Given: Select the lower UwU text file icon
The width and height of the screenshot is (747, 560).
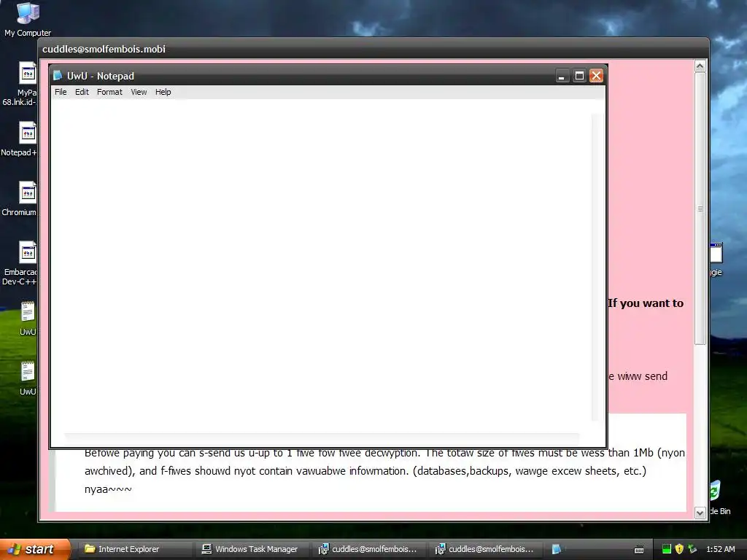Looking at the screenshot, I should [x=28, y=378].
